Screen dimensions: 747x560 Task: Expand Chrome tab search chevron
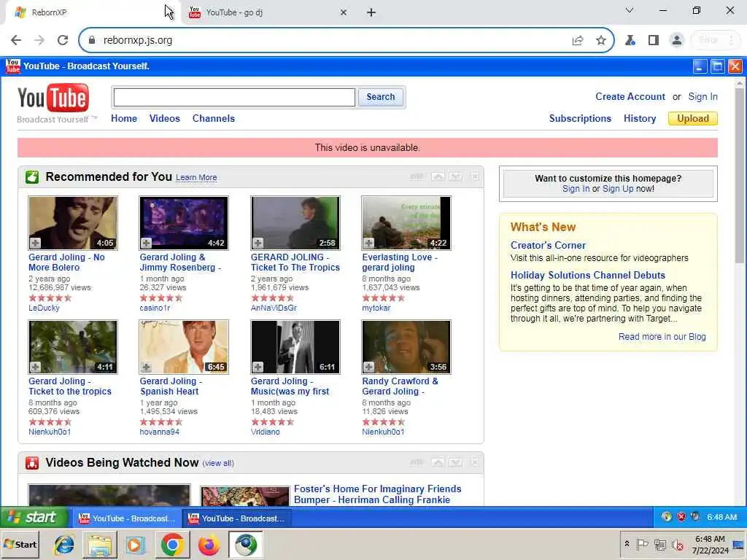click(630, 10)
